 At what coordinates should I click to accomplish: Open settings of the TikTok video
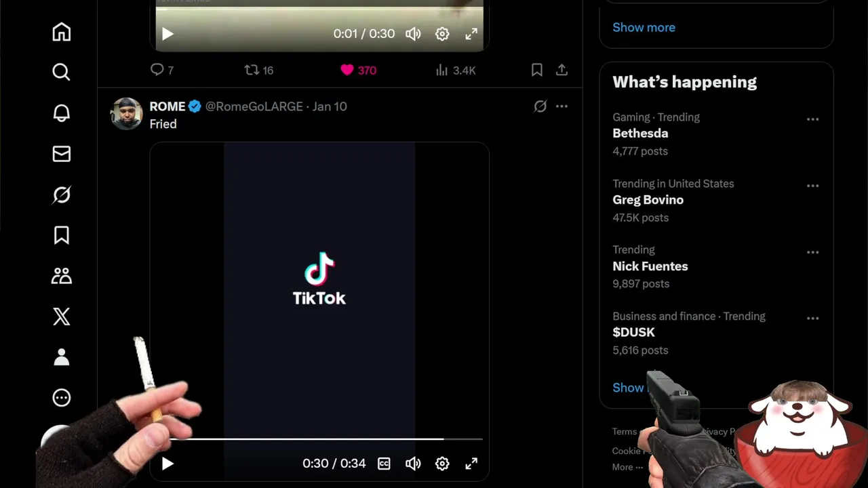tap(442, 464)
